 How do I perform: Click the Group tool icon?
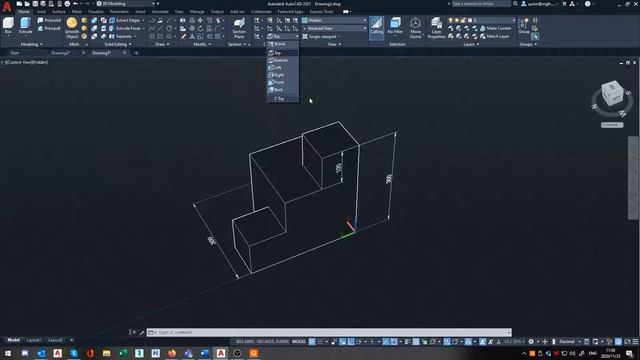524,26
